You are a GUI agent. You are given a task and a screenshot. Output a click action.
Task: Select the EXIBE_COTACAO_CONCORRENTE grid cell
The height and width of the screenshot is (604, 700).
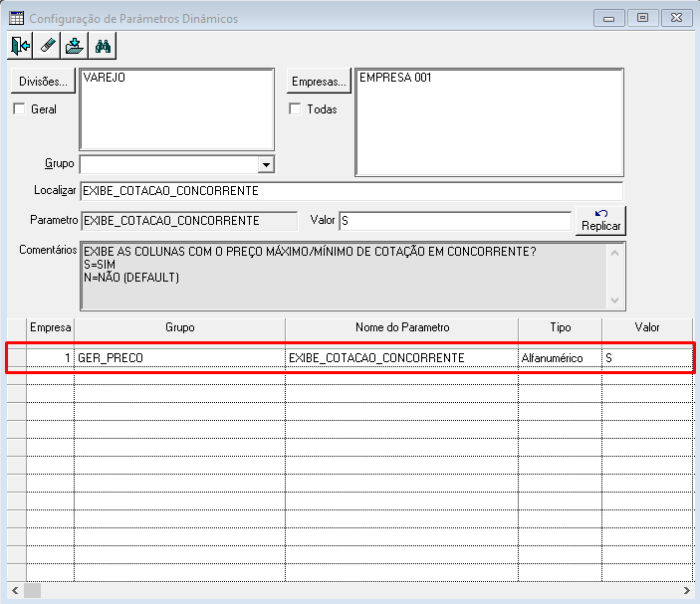click(x=402, y=358)
